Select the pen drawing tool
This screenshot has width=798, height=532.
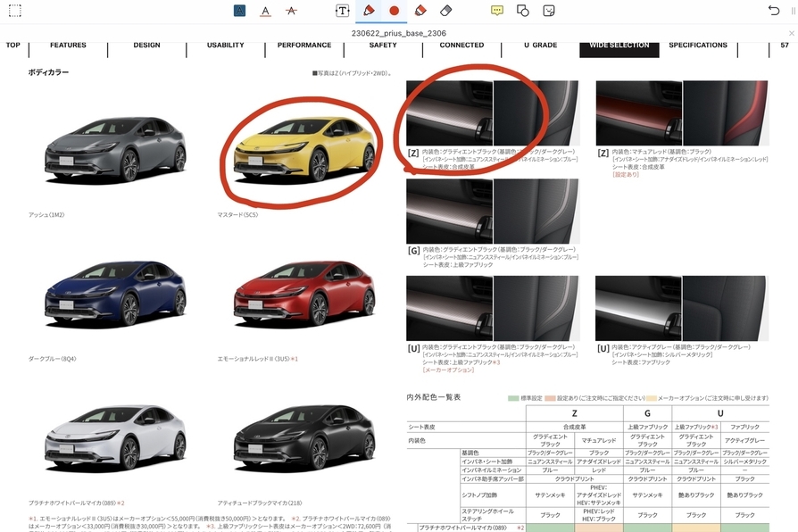click(x=368, y=11)
